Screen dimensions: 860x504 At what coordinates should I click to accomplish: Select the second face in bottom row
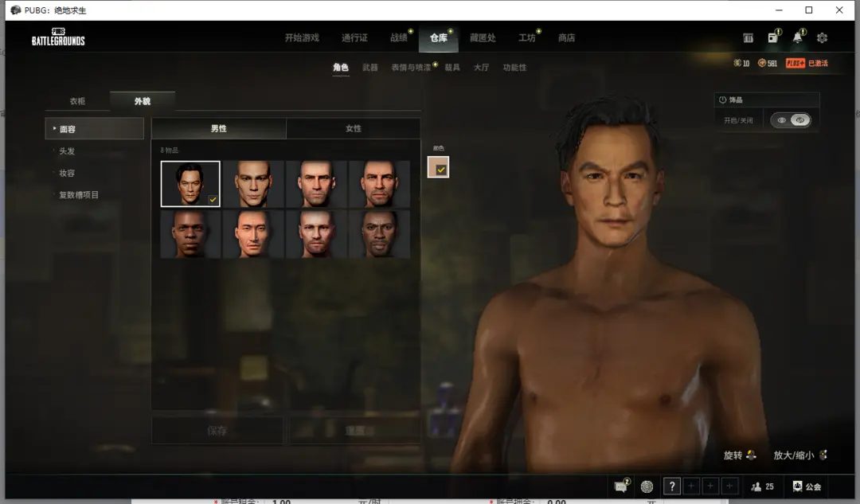coord(253,234)
